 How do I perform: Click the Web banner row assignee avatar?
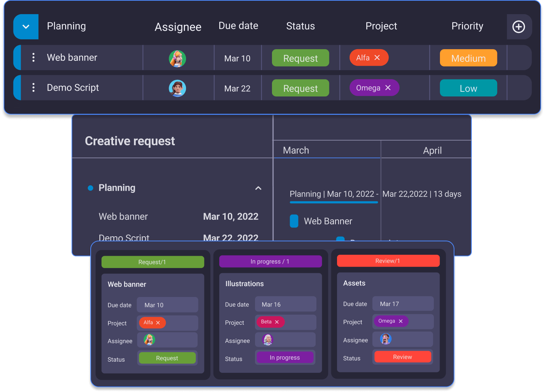pos(177,59)
